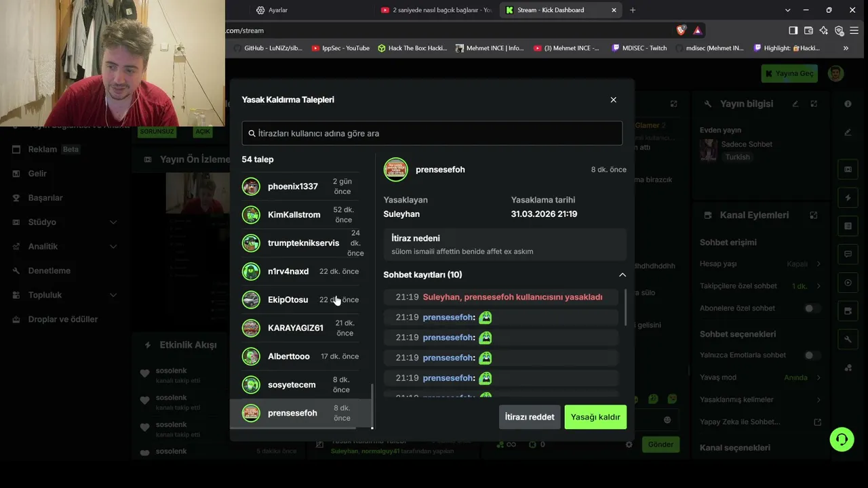Viewport: 868px width, 488px height.
Task: Click the play circle rail icon
Action: 848,283
